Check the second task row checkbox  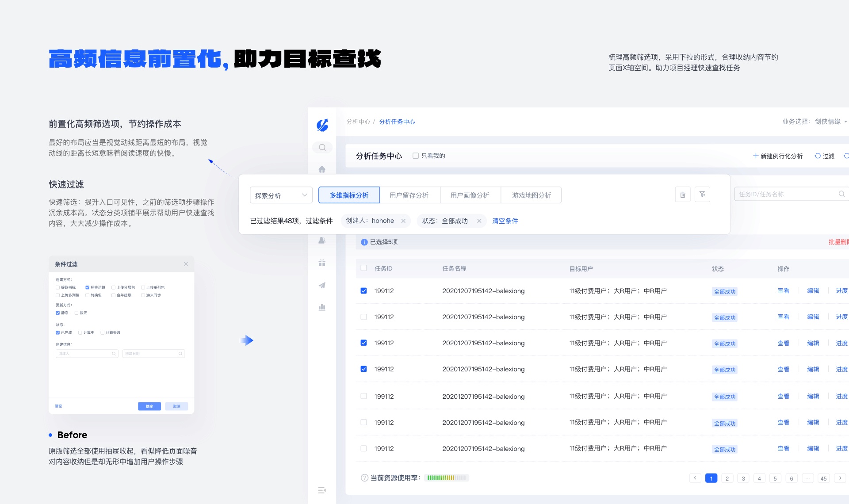[363, 317]
